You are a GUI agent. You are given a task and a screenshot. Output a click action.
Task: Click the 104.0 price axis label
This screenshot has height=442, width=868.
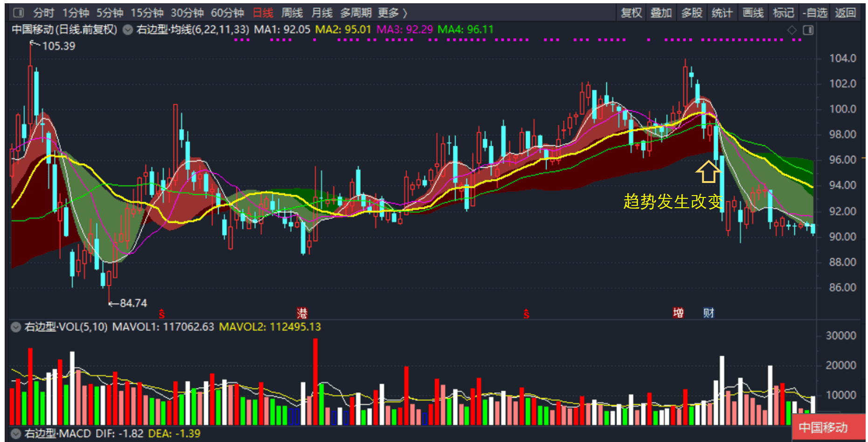842,58
